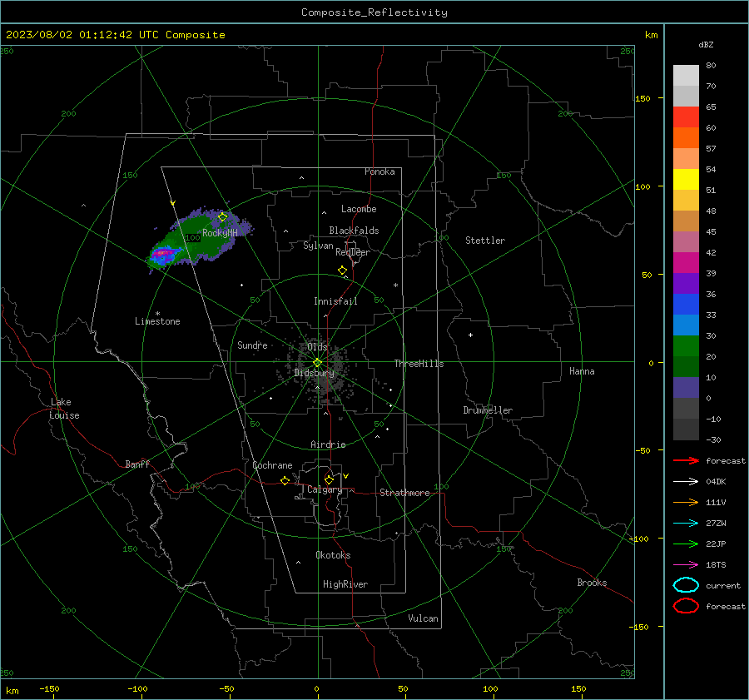Click the purple swatch in dBZ scale
The image size is (749, 700).
click(x=686, y=283)
